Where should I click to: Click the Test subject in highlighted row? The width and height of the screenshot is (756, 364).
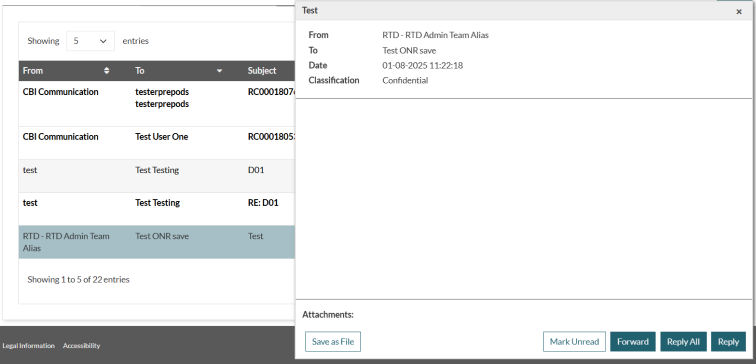coord(256,236)
